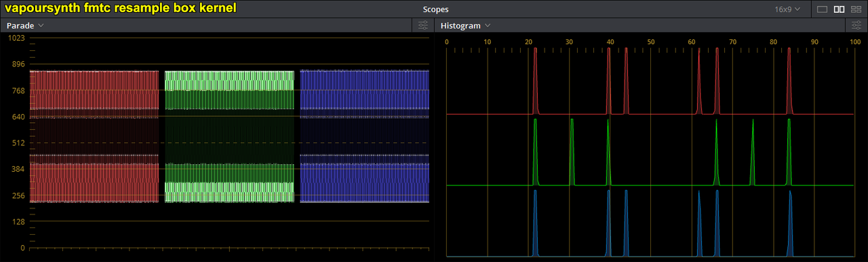Switch to single scope layout view

point(823,10)
